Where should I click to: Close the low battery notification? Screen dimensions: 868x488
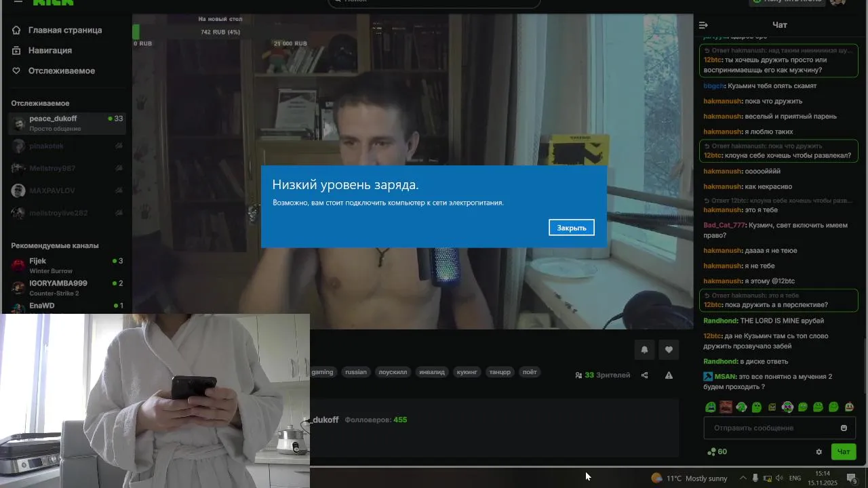tap(572, 228)
